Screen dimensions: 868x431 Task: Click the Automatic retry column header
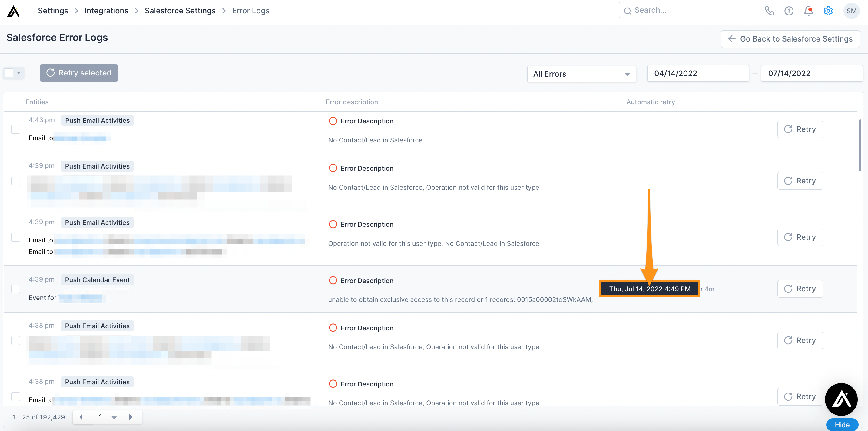(650, 102)
